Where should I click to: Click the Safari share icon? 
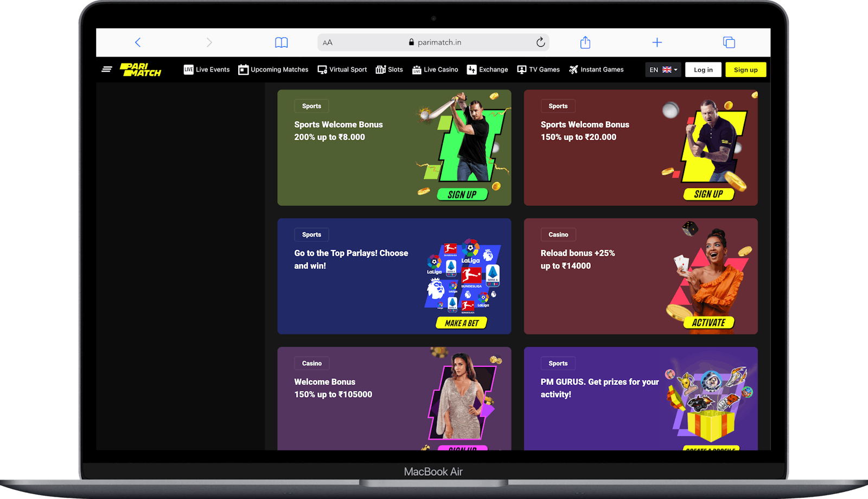pyautogui.click(x=585, y=42)
